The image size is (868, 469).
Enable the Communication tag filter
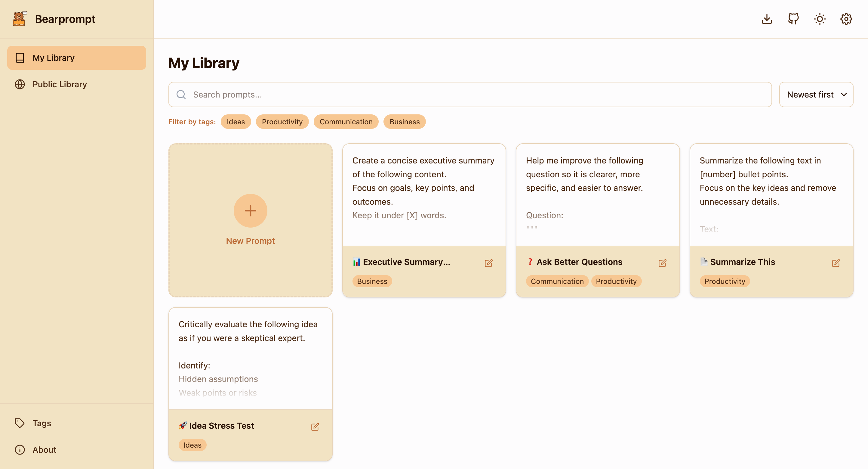(346, 122)
